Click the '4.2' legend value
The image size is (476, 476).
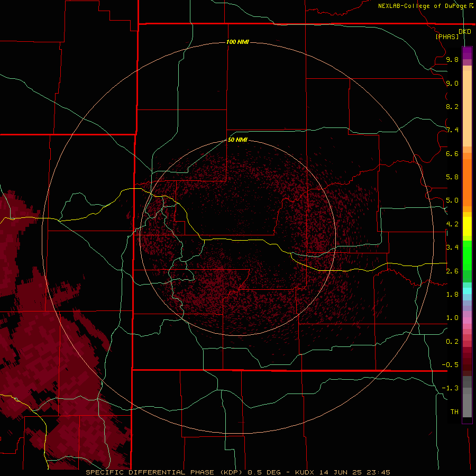(x=452, y=224)
